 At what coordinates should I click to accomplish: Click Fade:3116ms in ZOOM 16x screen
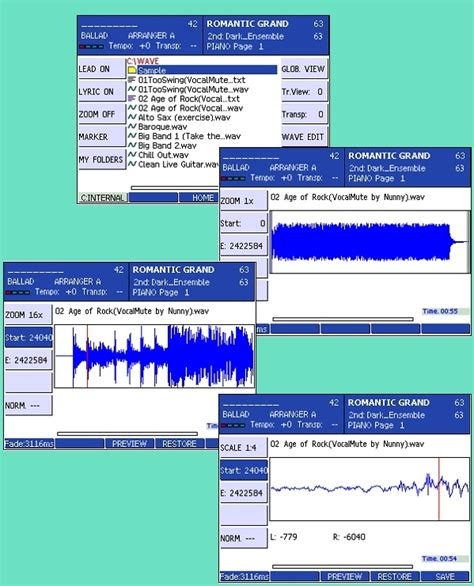coord(29,444)
